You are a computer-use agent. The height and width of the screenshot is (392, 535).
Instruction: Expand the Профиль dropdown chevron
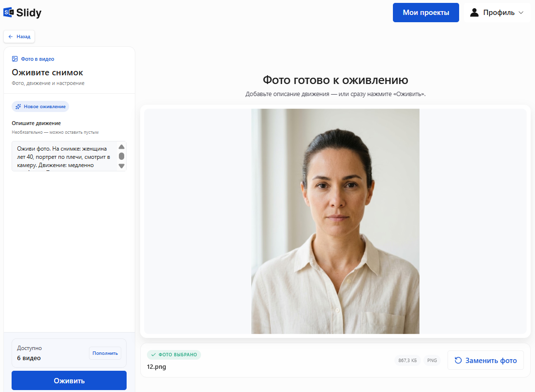[x=521, y=13]
